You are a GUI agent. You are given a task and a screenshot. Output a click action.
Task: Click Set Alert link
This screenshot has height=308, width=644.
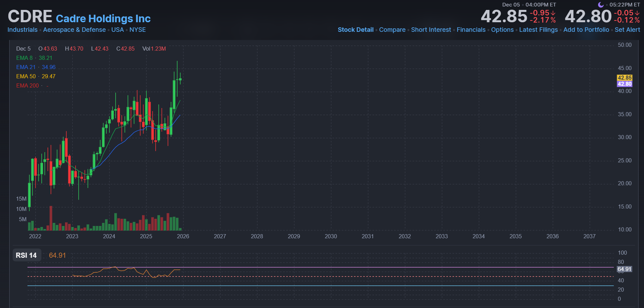627,30
